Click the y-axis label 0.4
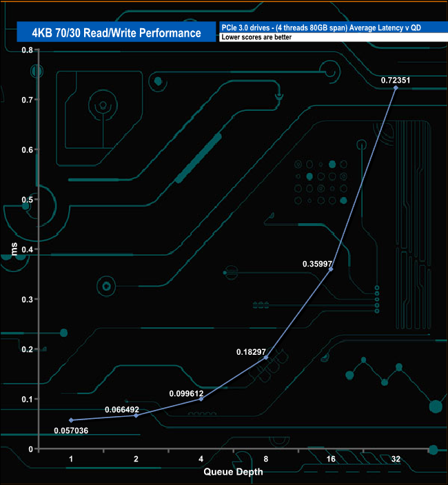The image size is (448, 485). point(28,249)
